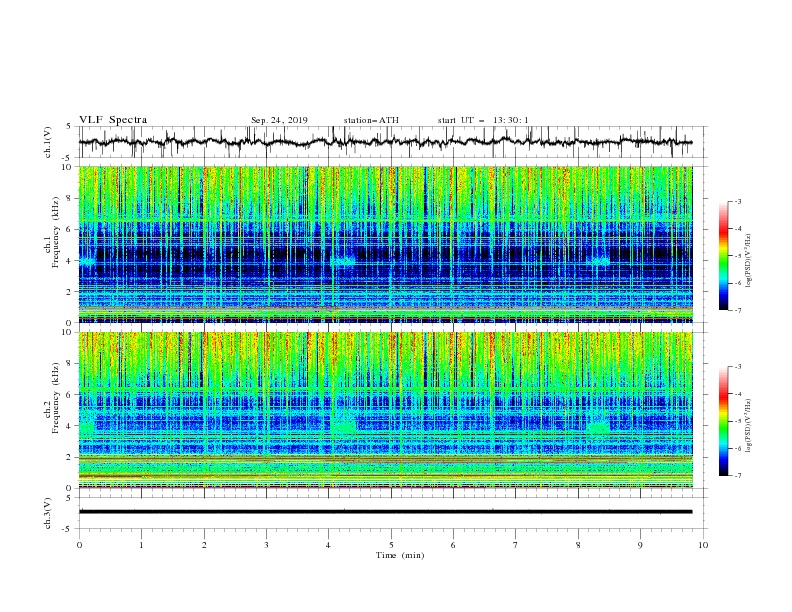Screen dimensions: 792x612
Task: Select lower color bar "log(PSD)(V²/Hz)" label
Action: pyautogui.click(x=748, y=425)
